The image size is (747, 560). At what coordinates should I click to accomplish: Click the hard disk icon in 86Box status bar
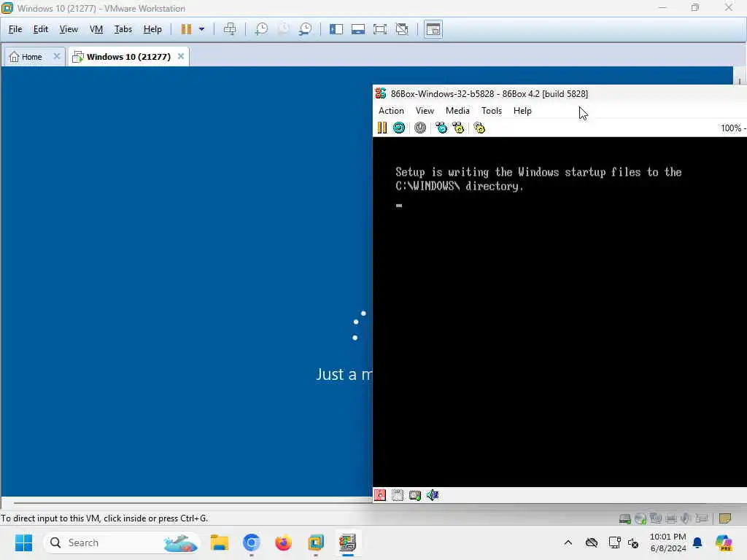[x=415, y=495]
